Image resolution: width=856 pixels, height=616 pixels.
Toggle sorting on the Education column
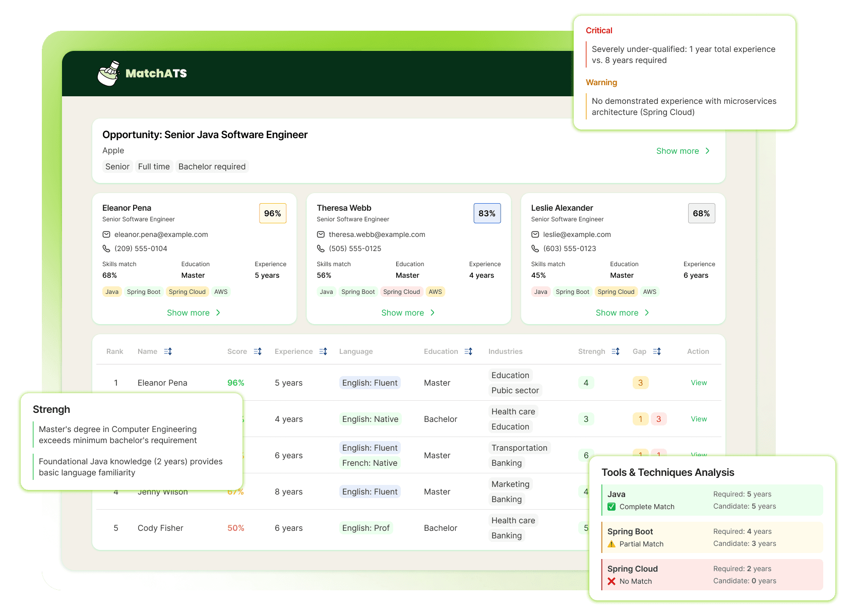point(468,351)
